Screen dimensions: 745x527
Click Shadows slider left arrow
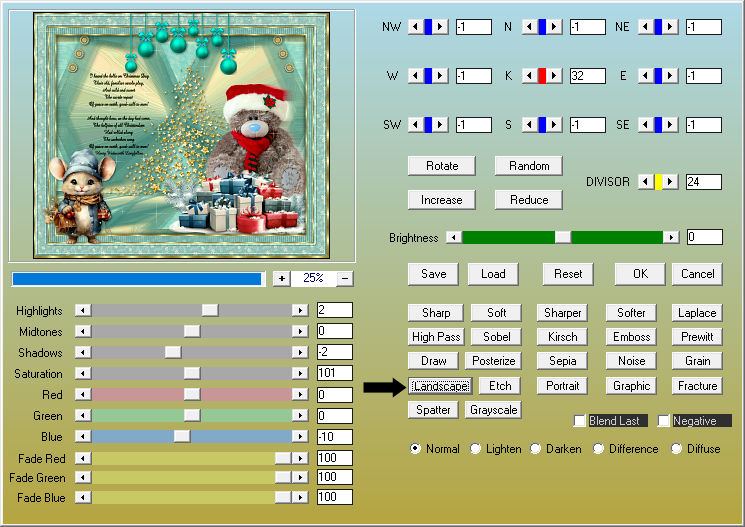[x=83, y=352]
